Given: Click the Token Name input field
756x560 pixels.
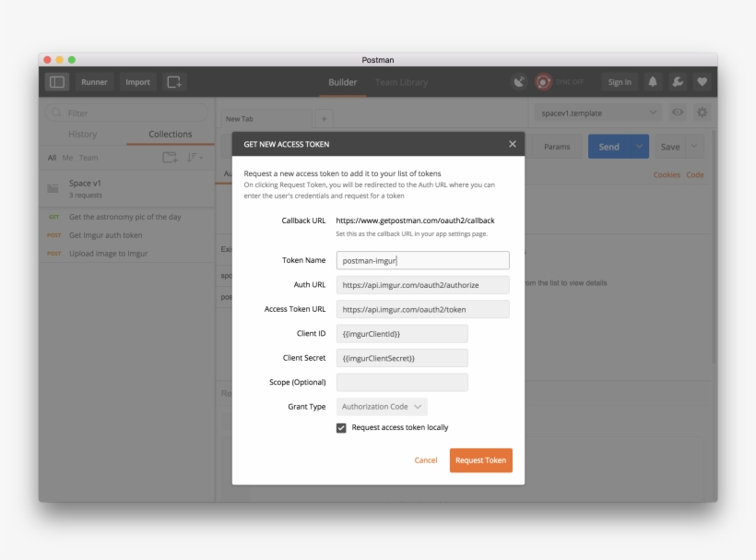Looking at the screenshot, I should [x=422, y=260].
